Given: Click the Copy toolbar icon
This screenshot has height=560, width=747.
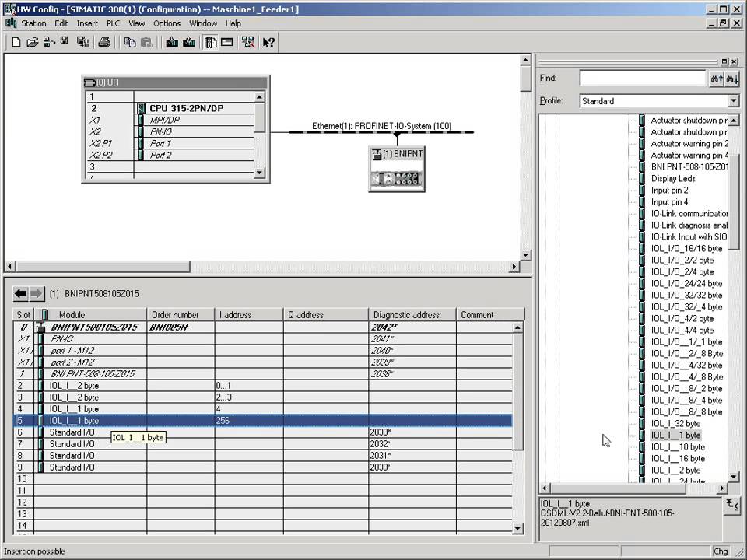Looking at the screenshot, I should (130, 42).
